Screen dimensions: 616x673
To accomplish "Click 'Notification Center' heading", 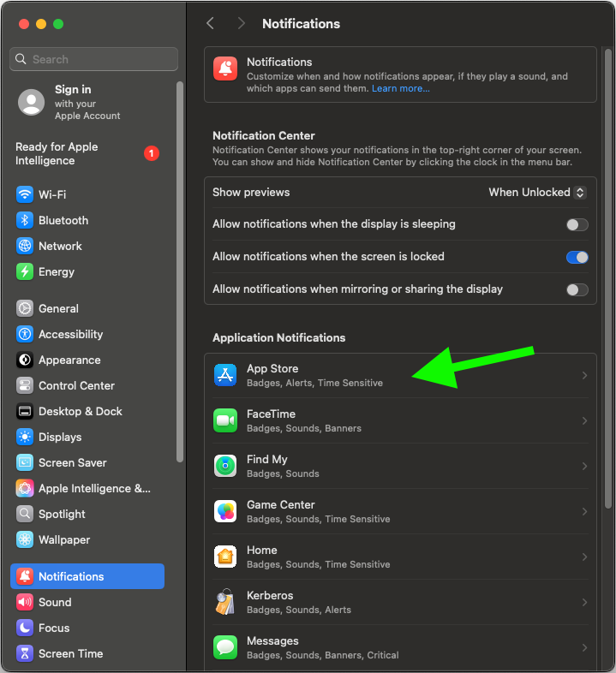I will pyautogui.click(x=264, y=135).
